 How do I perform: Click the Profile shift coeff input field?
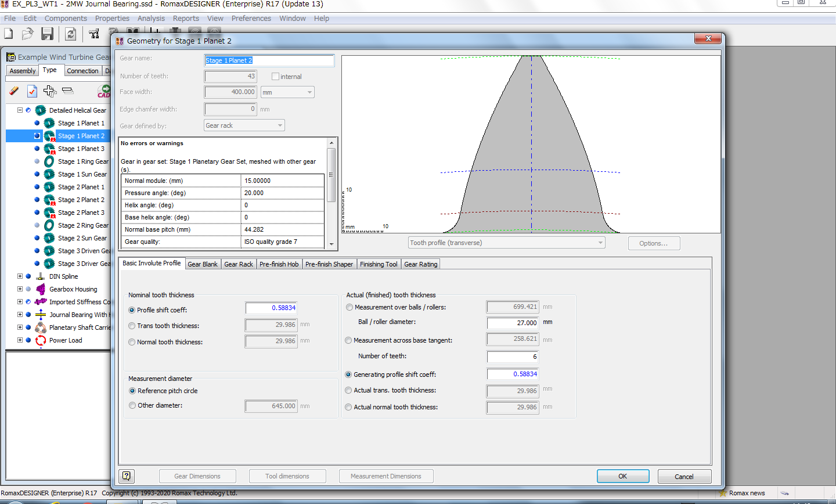tap(271, 308)
